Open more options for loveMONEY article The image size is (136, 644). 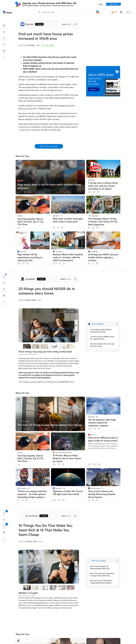[4, 302]
